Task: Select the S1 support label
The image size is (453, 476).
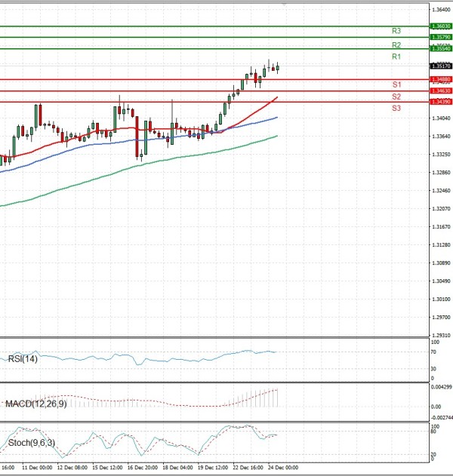Action: (396, 84)
